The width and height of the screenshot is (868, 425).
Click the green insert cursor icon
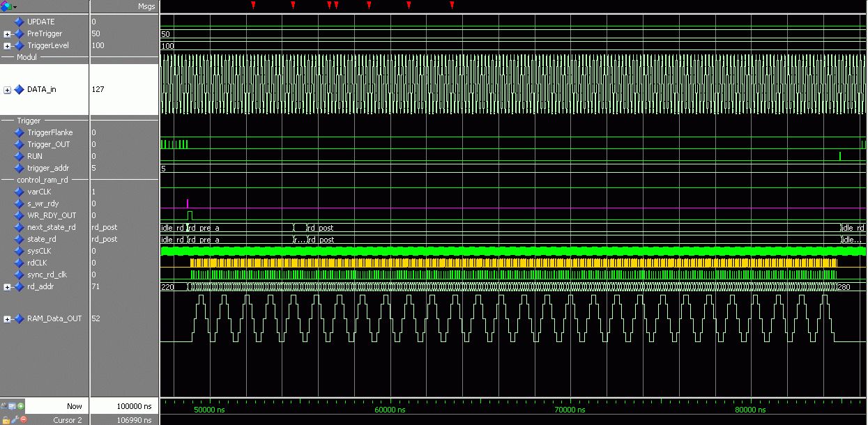tap(21, 405)
